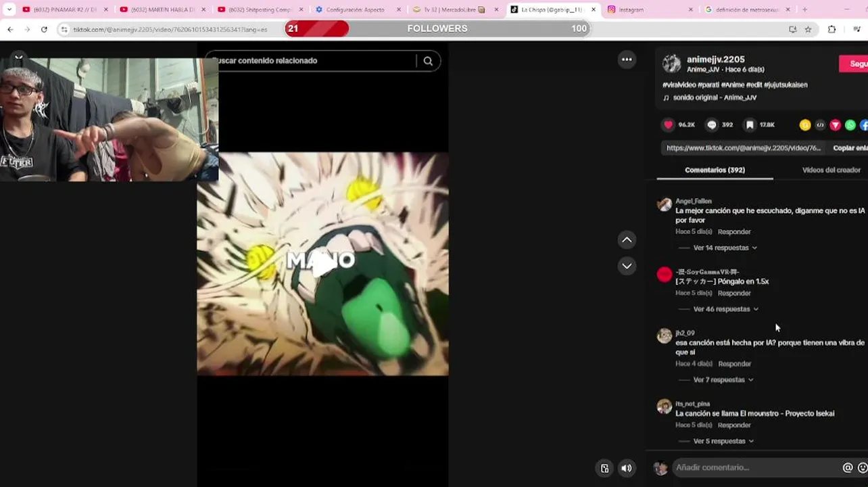Image resolution: width=868 pixels, height=487 pixels.
Task: Open a new browser tab
Action: coord(804,9)
